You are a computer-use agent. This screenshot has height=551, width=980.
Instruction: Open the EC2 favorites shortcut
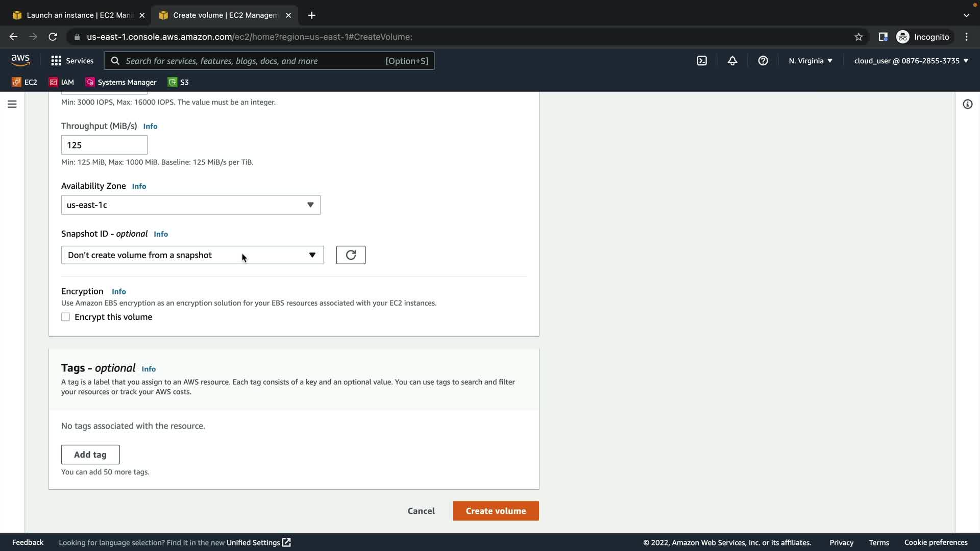24,82
